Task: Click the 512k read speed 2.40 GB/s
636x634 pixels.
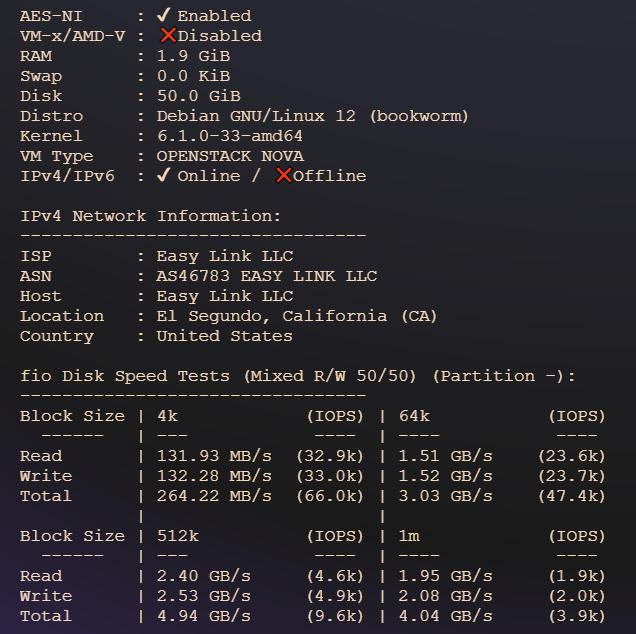Action: [204, 576]
